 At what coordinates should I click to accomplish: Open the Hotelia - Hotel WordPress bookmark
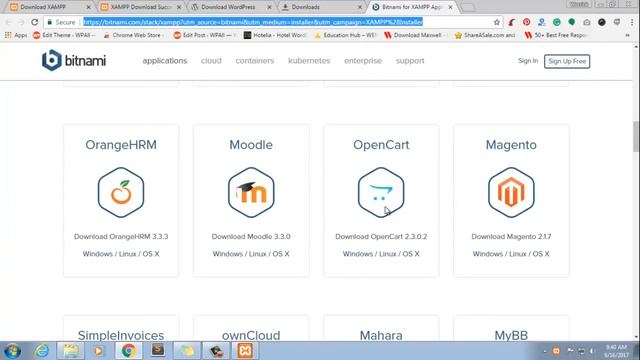click(x=276, y=36)
